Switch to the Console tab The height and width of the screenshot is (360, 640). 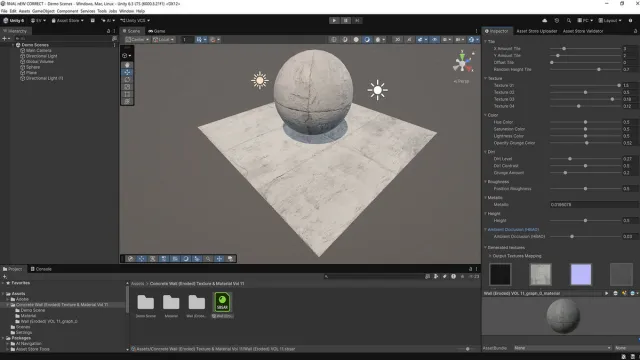pyautogui.click(x=41, y=269)
